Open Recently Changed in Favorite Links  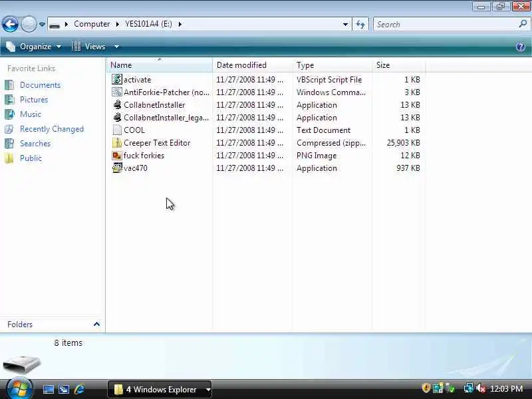[x=52, y=129]
